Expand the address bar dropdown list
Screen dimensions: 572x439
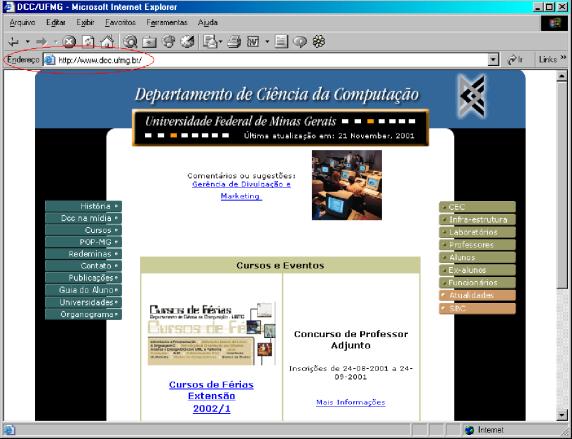pos(493,59)
